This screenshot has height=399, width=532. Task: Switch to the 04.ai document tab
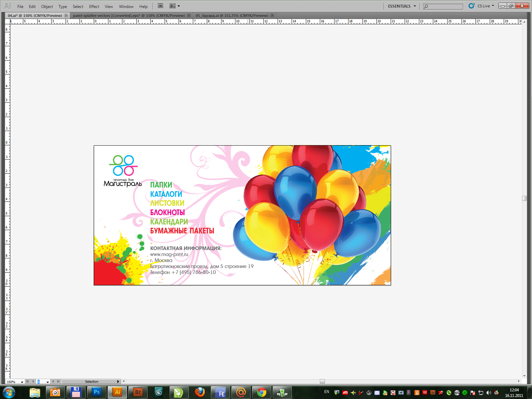click(35, 16)
